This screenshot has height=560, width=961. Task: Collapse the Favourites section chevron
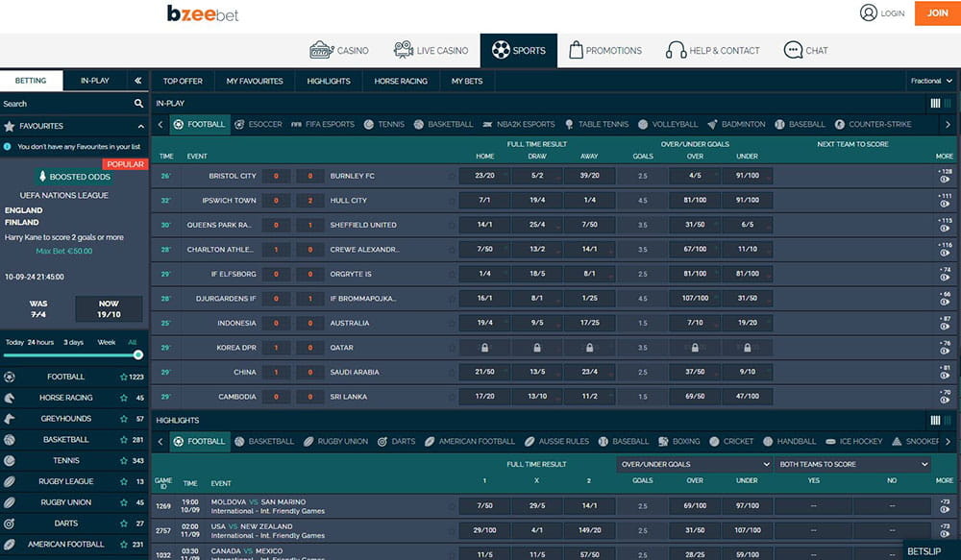(x=141, y=126)
